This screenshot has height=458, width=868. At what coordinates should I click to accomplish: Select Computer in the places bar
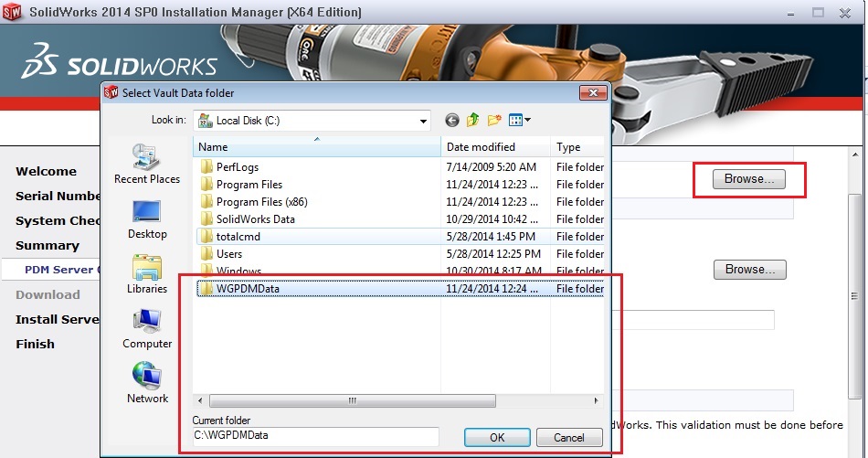146,327
